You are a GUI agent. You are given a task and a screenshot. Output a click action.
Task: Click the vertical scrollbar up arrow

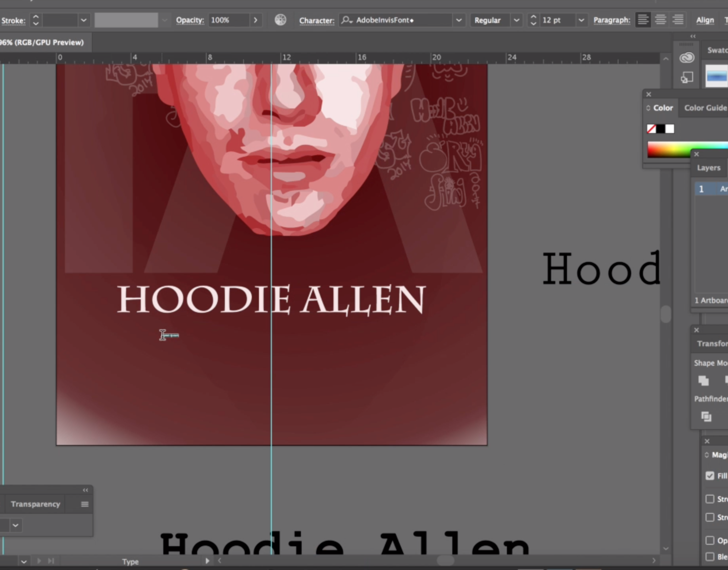point(666,59)
